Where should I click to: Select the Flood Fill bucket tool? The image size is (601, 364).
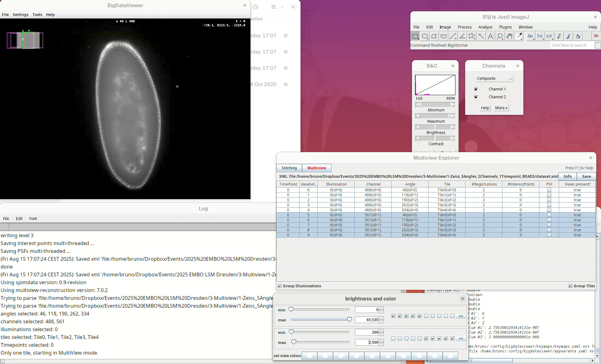(x=578, y=36)
